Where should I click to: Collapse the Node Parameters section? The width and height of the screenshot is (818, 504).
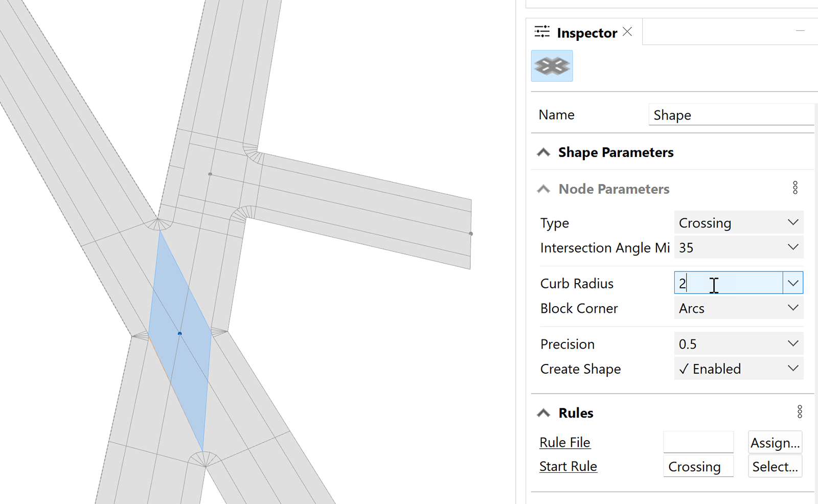(x=543, y=189)
